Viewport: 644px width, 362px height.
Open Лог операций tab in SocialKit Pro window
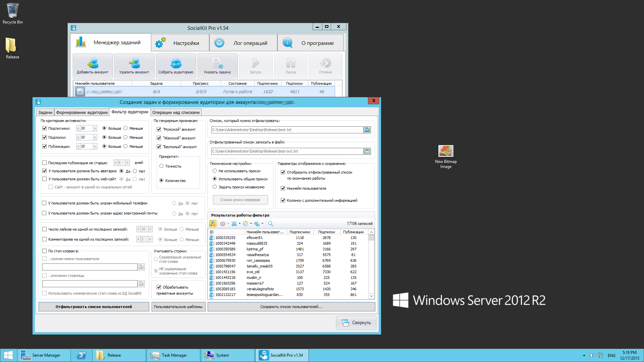pyautogui.click(x=244, y=43)
